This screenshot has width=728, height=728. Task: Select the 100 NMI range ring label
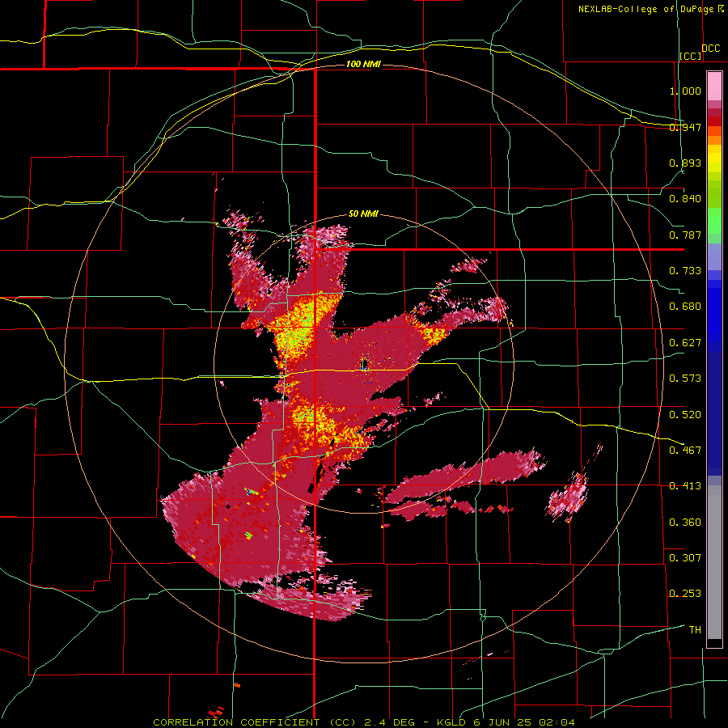[x=363, y=64]
